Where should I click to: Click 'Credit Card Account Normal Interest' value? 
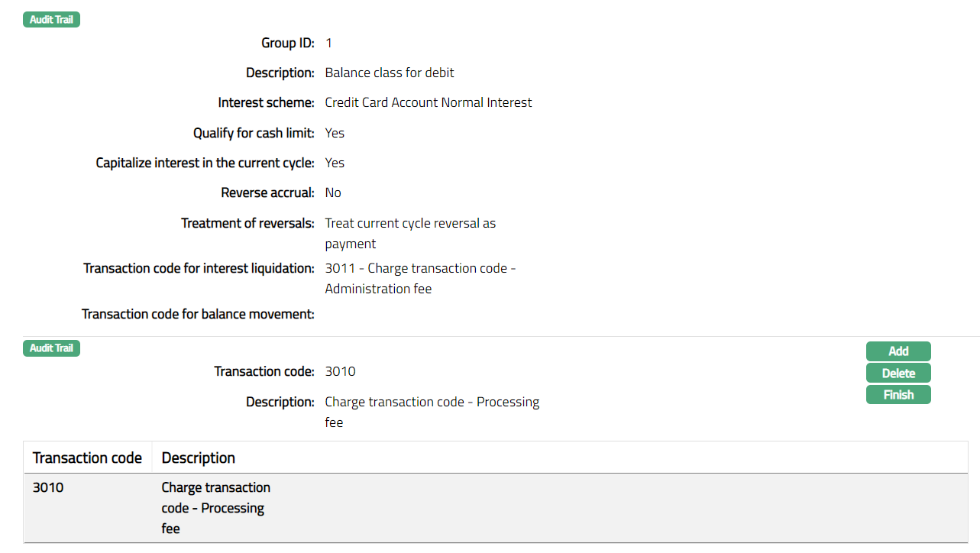click(x=429, y=102)
